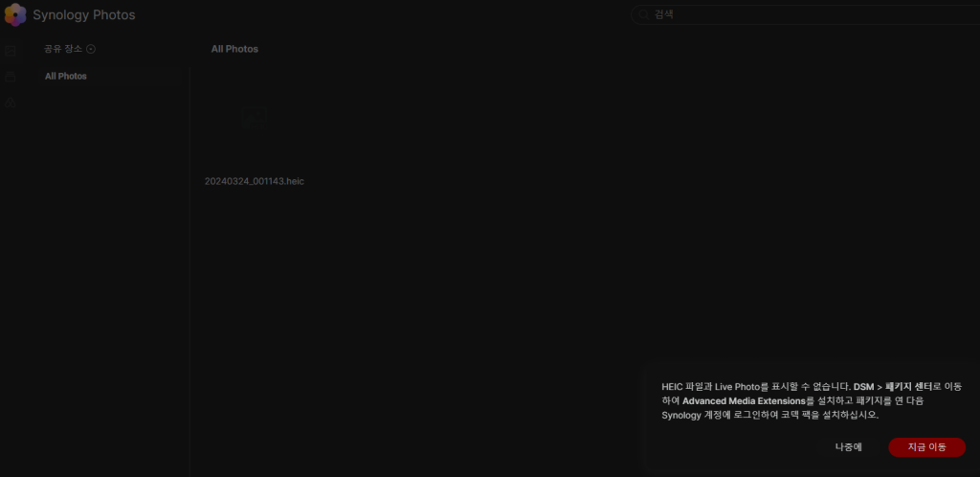Click the magnifier icon in search bar
Viewport: 980px width, 477px height.
point(644,15)
